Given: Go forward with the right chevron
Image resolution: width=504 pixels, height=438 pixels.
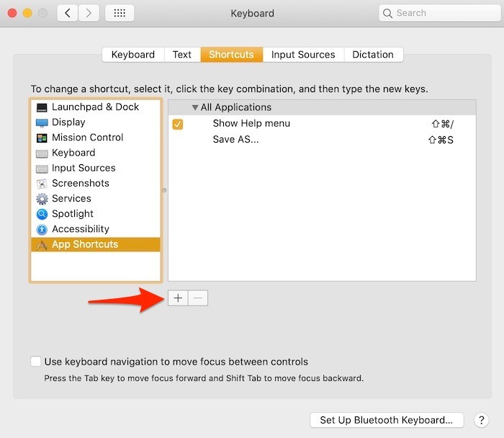Looking at the screenshot, I should (x=89, y=13).
